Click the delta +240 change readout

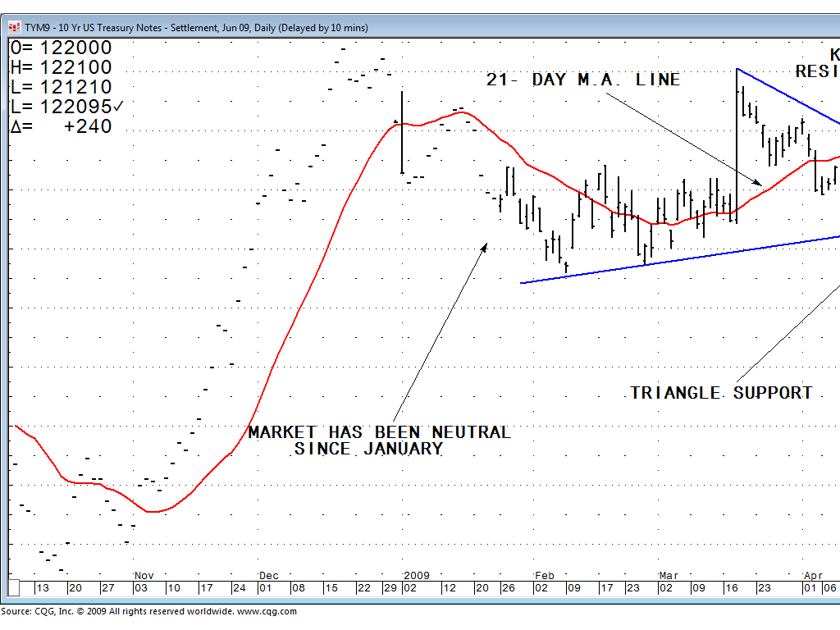(x=62, y=127)
